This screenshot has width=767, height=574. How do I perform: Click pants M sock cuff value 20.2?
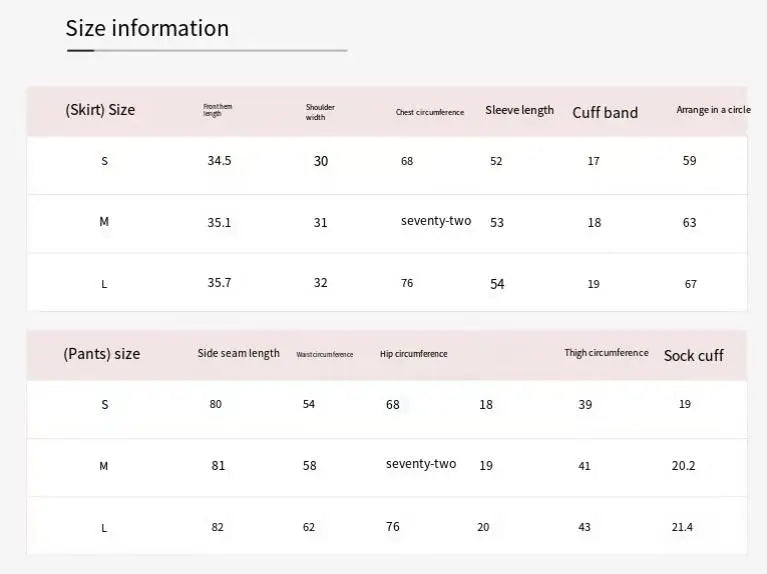pyautogui.click(x=683, y=465)
